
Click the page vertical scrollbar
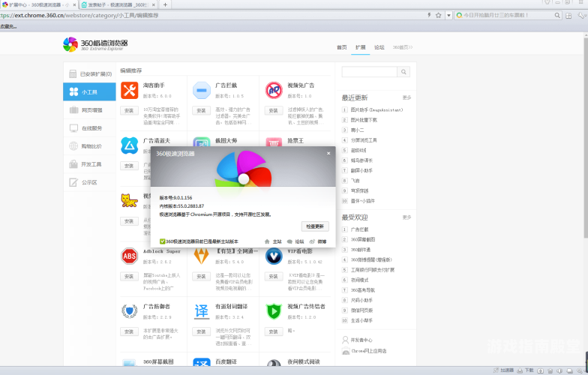point(586,138)
